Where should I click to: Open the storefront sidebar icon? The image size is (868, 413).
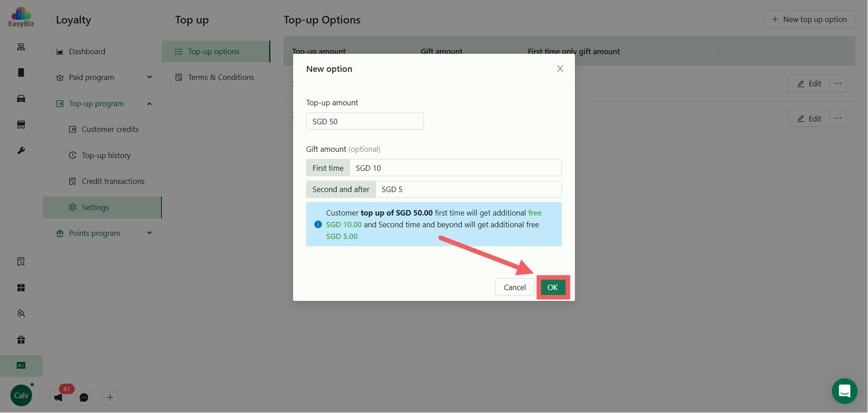pyautogui.click(x=21, y=125)
